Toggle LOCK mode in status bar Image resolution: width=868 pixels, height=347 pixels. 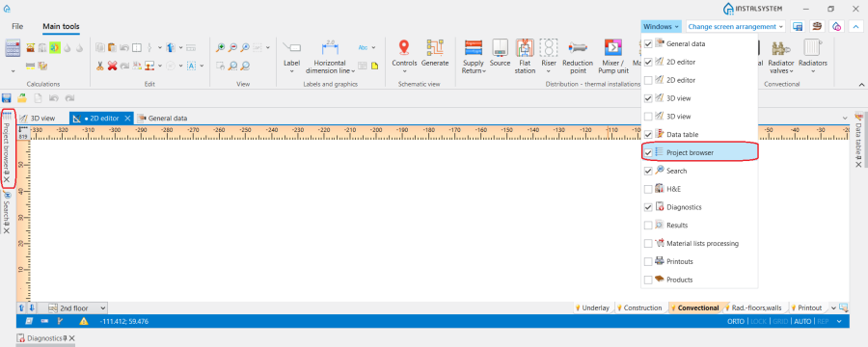pos(758,322)
